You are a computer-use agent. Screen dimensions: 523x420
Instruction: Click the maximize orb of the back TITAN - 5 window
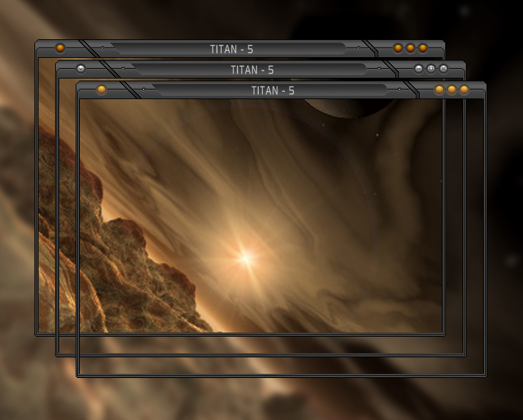[x=410, y=48]
